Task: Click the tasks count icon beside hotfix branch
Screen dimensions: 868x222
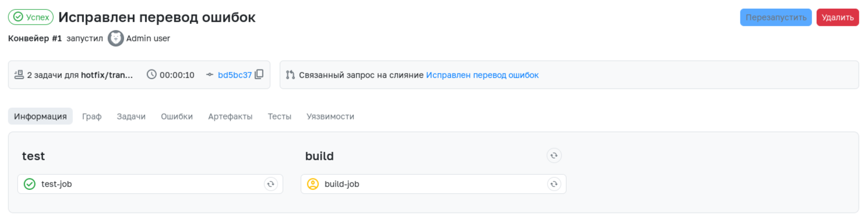Action: tap(19, 75)
